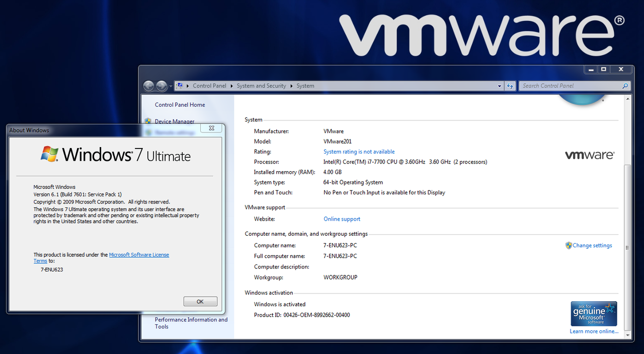Open VMware Online support link
Screen dimensions: 644x354
[342, 219]
